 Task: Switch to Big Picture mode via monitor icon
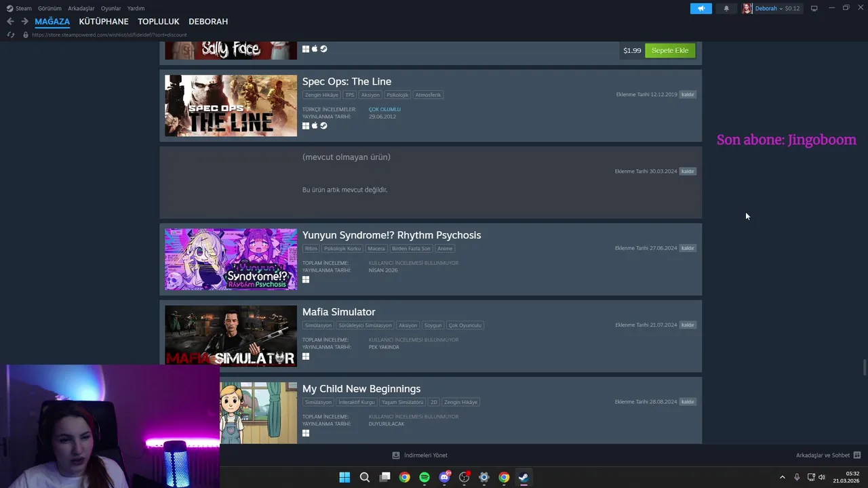pyautogui.click(x=814, y=8)
